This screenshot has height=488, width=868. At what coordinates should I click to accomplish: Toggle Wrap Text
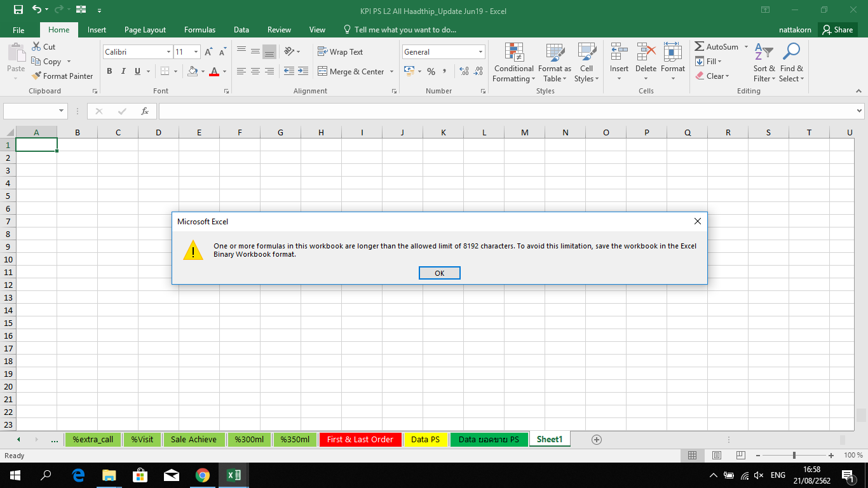click(341, 51)
